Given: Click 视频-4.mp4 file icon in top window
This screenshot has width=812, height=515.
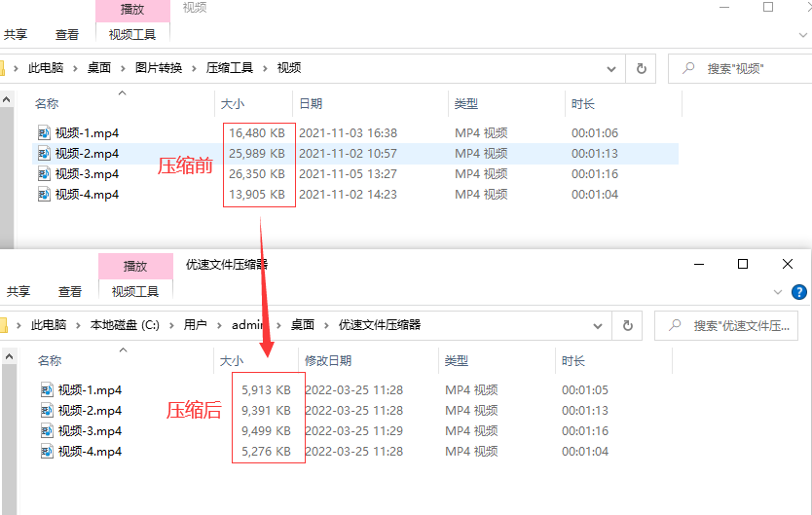Looking at the screenshot, I should [44, 195].
